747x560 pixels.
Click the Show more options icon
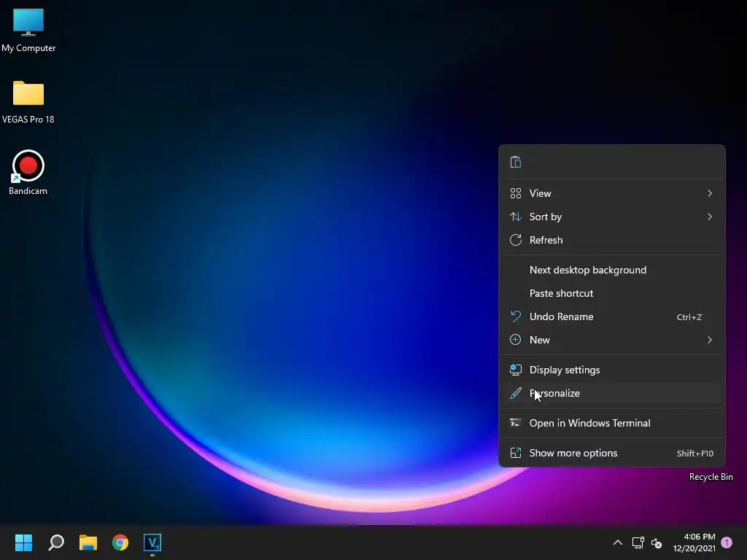coord(516,453)
